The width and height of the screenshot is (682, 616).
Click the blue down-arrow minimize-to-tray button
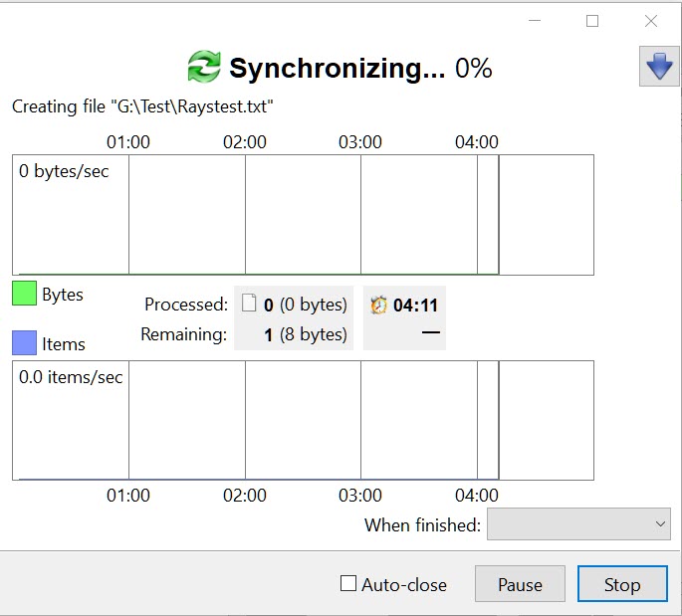tap(659, 66)
